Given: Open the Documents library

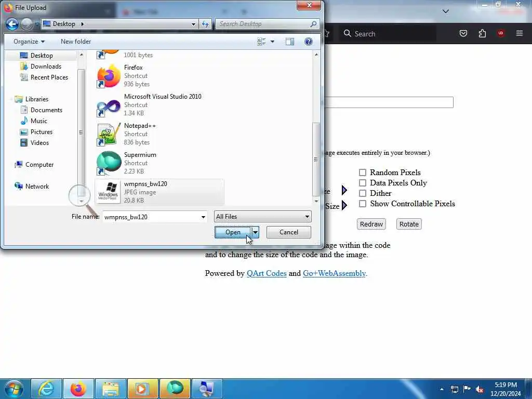Looking at the screenshot, I should (x=46, y=110).
